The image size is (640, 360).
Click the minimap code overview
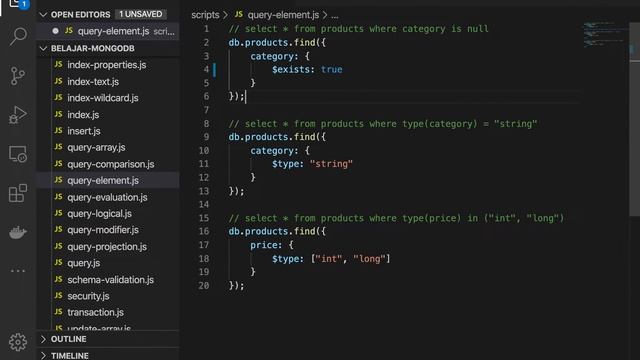point(605,34)
